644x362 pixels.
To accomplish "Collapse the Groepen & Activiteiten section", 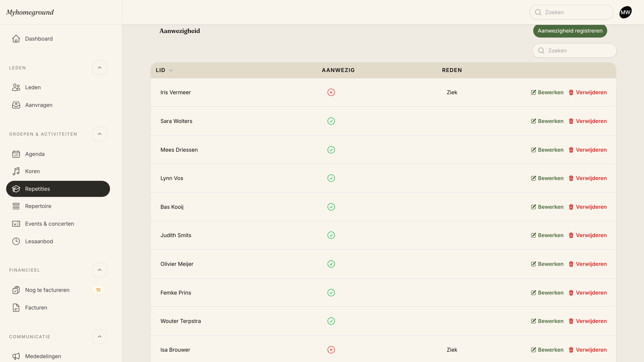I will pyautogui.click(x=99, y=134).
